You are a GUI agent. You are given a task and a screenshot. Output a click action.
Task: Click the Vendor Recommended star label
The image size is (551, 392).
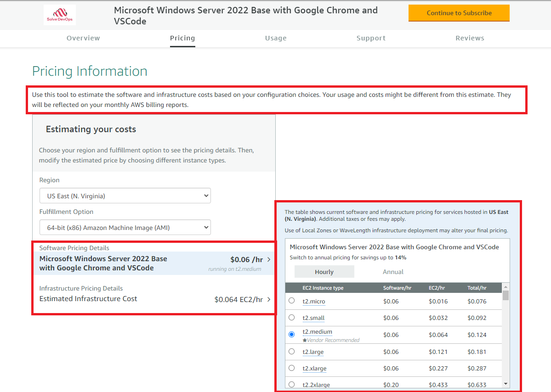coord(331,340)
